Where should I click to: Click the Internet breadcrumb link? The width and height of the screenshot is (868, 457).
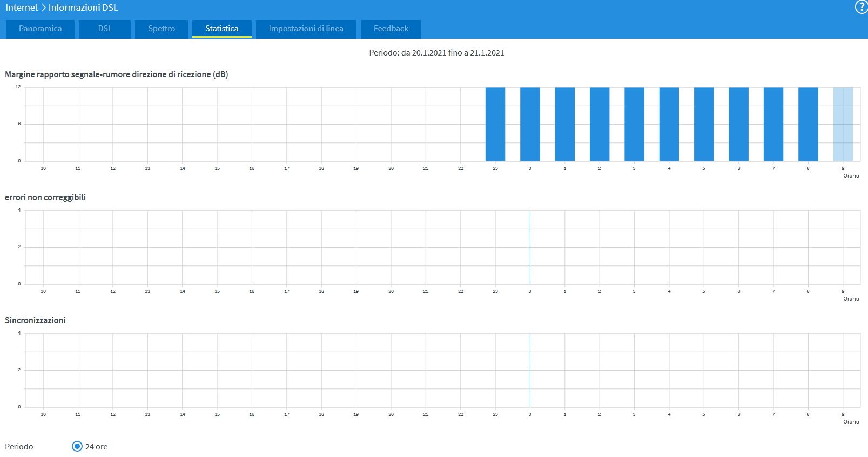(x=22, y=8)
